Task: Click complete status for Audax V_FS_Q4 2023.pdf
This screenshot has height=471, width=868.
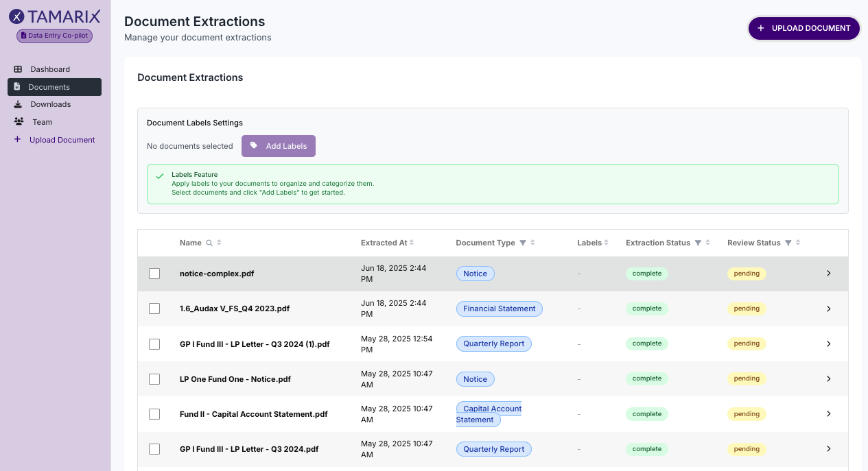Action: tap(646, 309)
